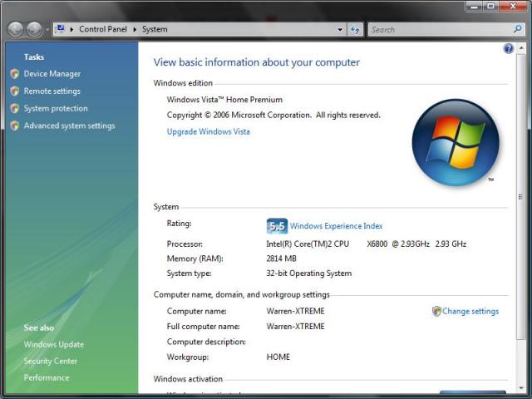Click the Upgrade Windows Vista link
The width and height of the screenshot is (532, 399).
coord(209,131)
